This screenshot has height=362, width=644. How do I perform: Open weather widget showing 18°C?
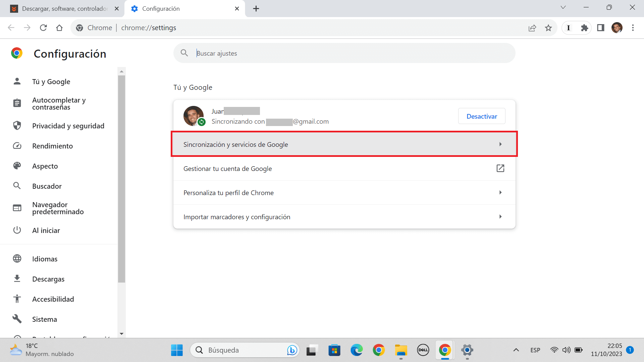[x=42, y=350]
